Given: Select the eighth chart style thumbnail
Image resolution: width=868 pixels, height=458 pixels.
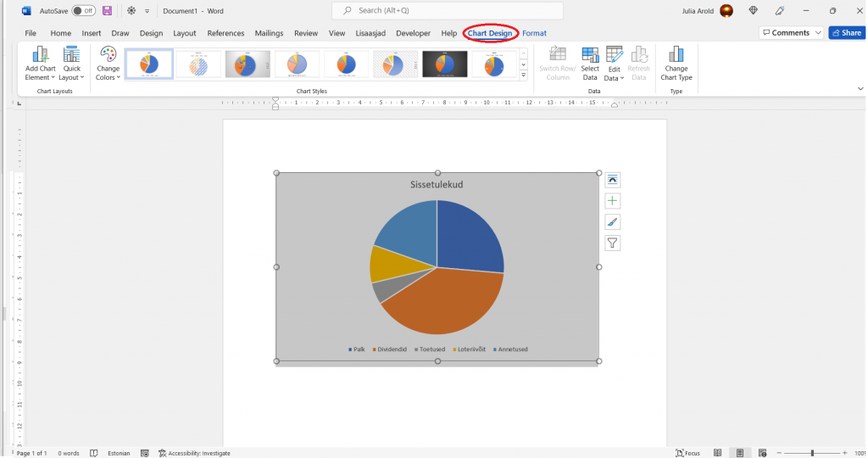Looking at the screenshot, I should (494, 64).
